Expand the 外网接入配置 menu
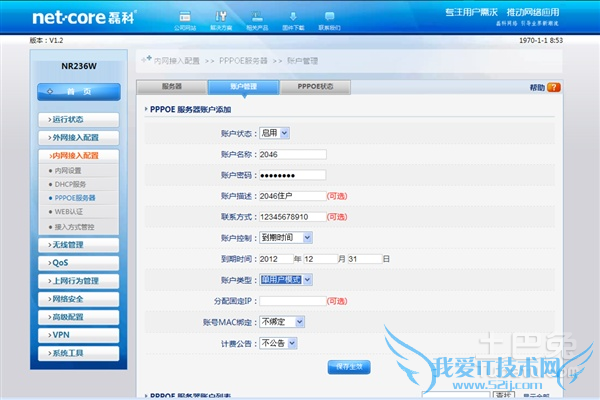600x400 pixels. [x=78, y=137]
